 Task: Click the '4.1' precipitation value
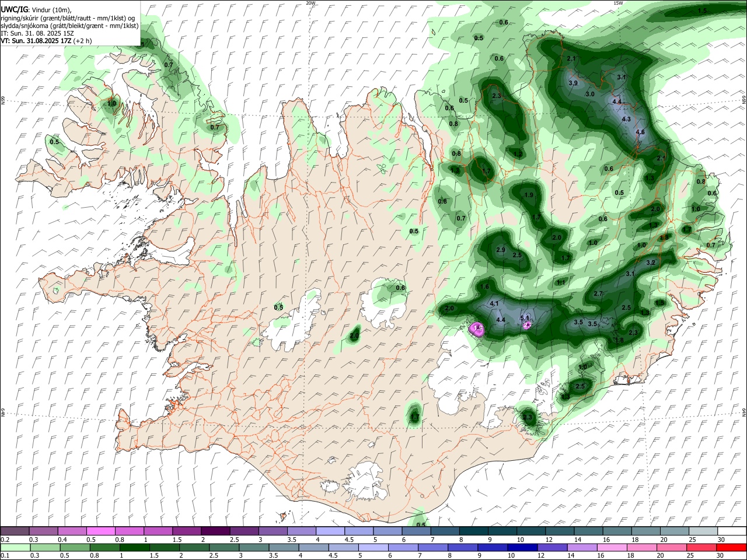click(x=494, y=304)
